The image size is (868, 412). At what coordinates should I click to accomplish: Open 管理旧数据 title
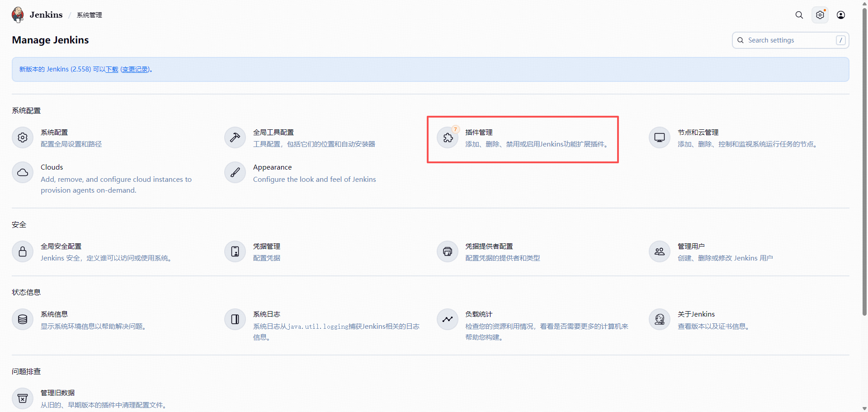pos(58,393)
